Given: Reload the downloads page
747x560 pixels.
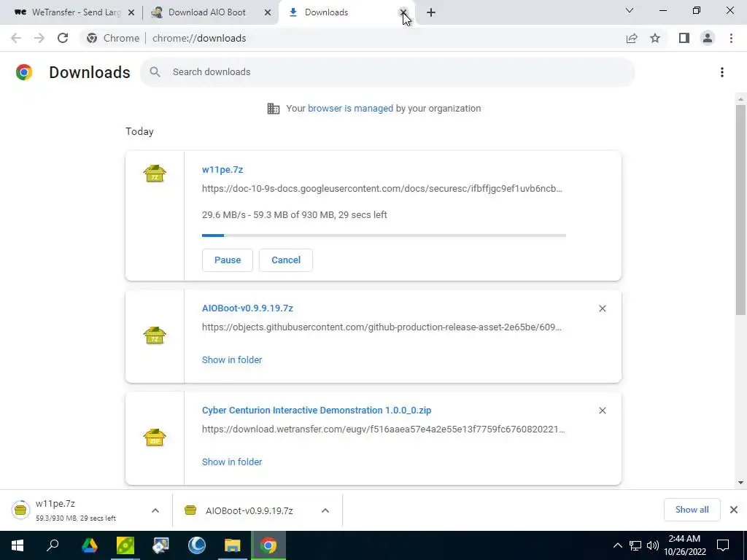Looking at the screenshot, I should (63, 38).
